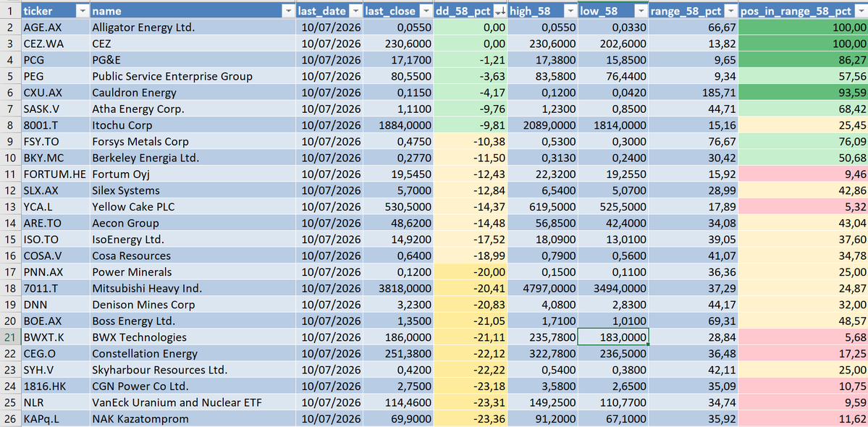The image size is (868, 427).
Task: Select dd_58_pct value -9,81
Action: [471, 125]
